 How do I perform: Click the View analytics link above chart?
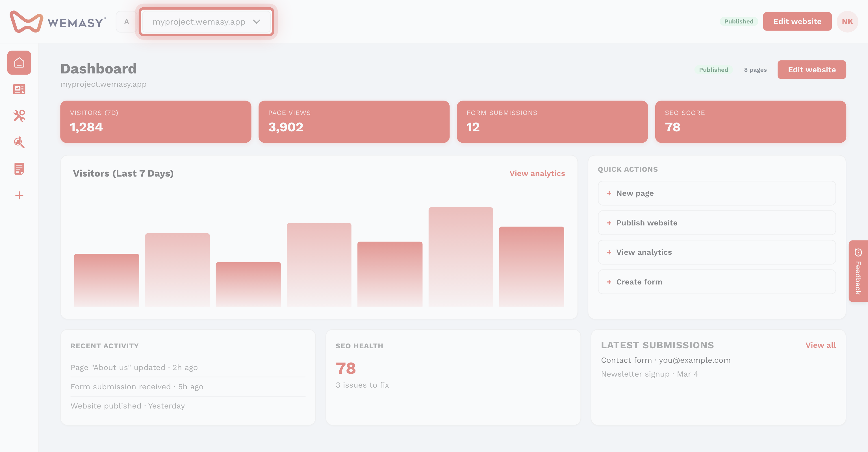point(537,173)
